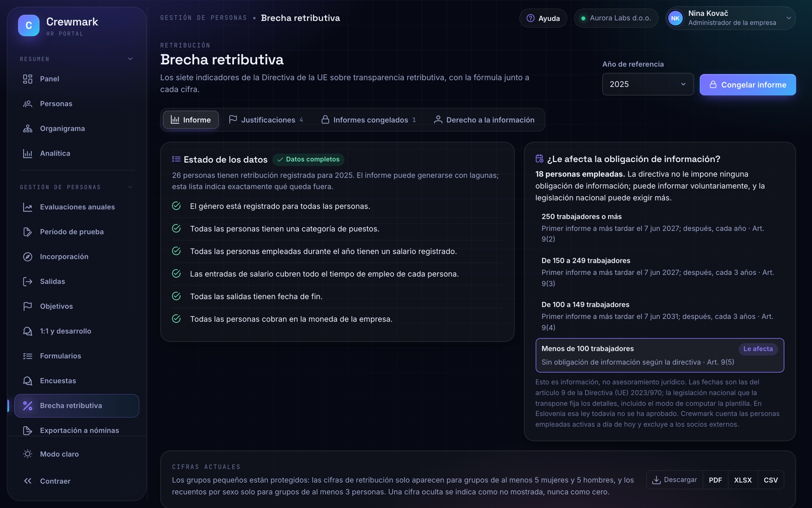
Task: Click the NK user avatar
Action: [675, 18]
